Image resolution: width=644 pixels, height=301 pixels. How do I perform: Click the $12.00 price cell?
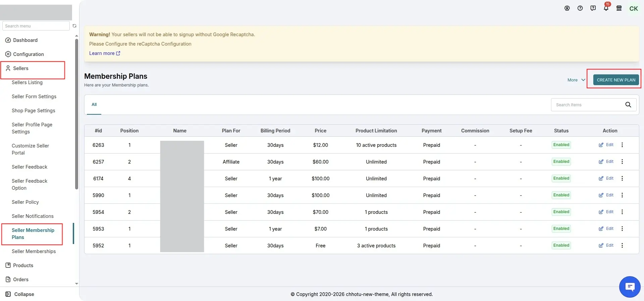click(320, 145)
